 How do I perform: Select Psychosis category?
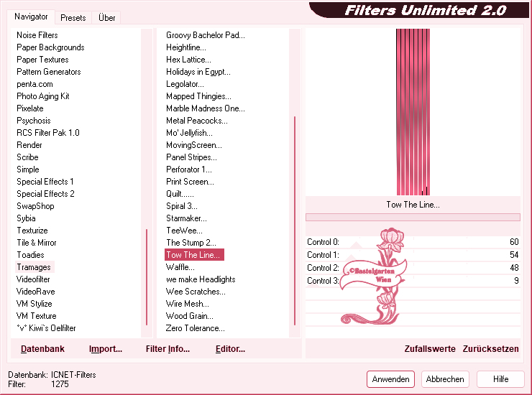point(33,121)
